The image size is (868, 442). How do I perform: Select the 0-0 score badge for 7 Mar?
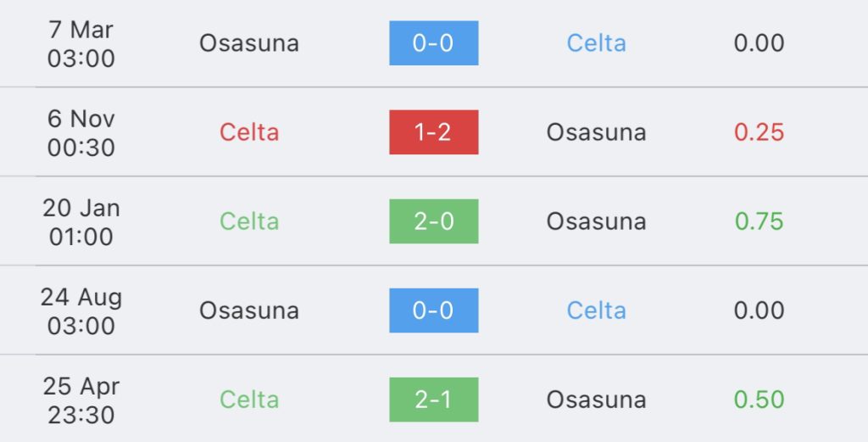pos(433,43)
